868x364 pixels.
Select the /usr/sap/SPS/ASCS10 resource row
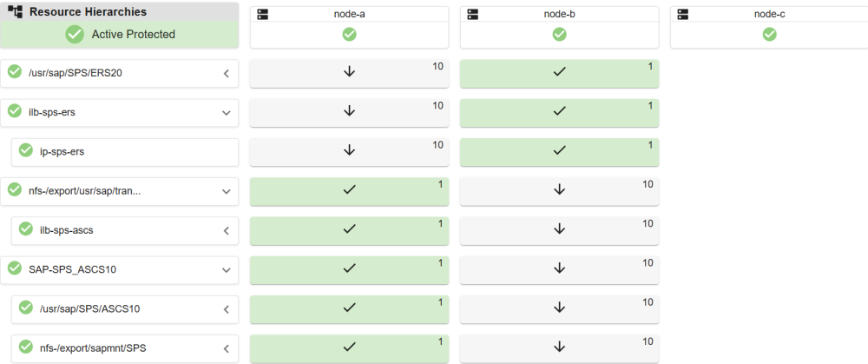click(122, 308)
